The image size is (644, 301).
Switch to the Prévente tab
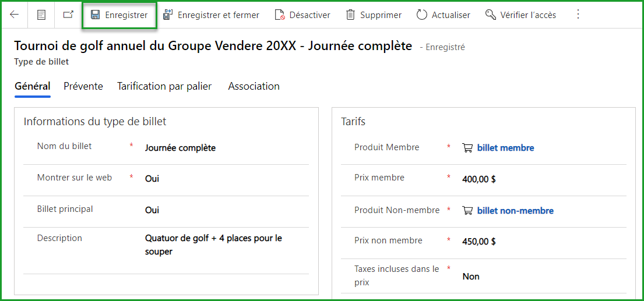(x=83, y=86)
